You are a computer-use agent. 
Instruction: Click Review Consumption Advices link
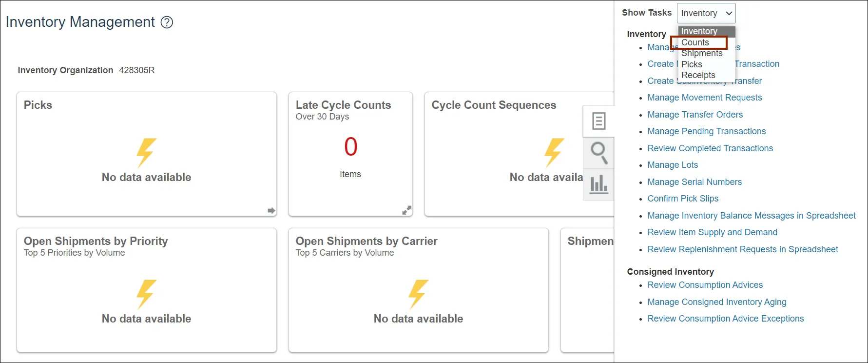(x=705, y=285)
